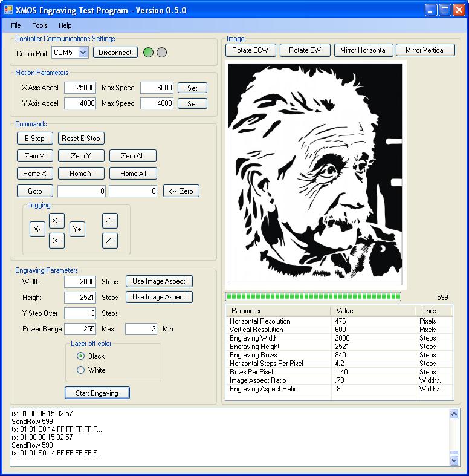Image resolution: width=469 pixels, height=476 pixels.
Task: Trigger the E Stop command
Action: click(35, 139)
